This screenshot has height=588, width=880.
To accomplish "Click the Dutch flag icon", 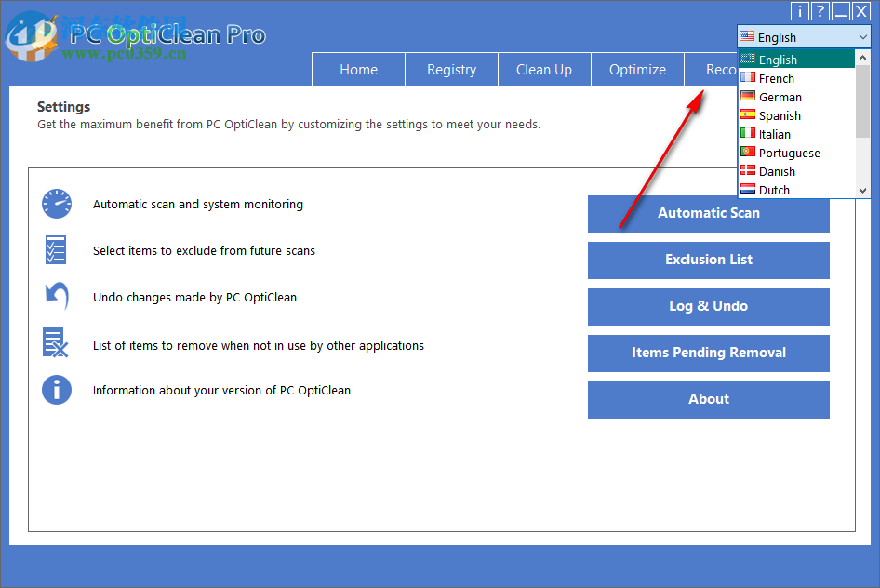I will tap(748, 189).
